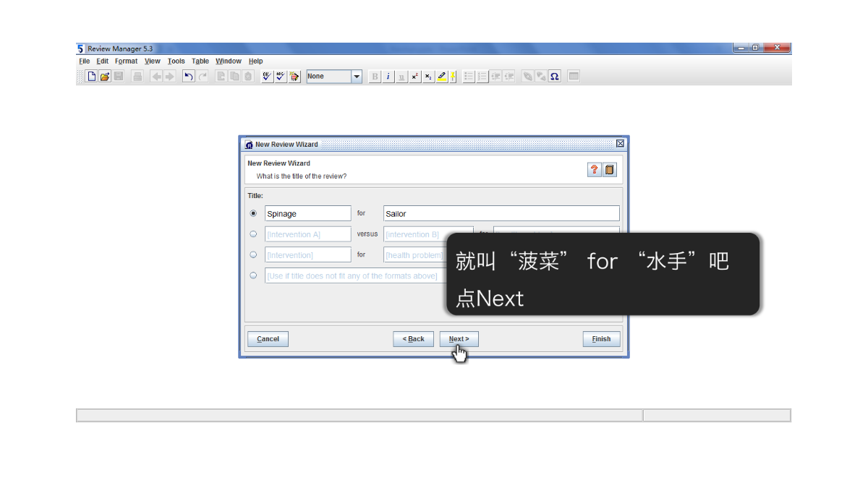Screen dimensions: 868x488
Task: Click the Finish button in wizard
Action: tap(601, 339)
